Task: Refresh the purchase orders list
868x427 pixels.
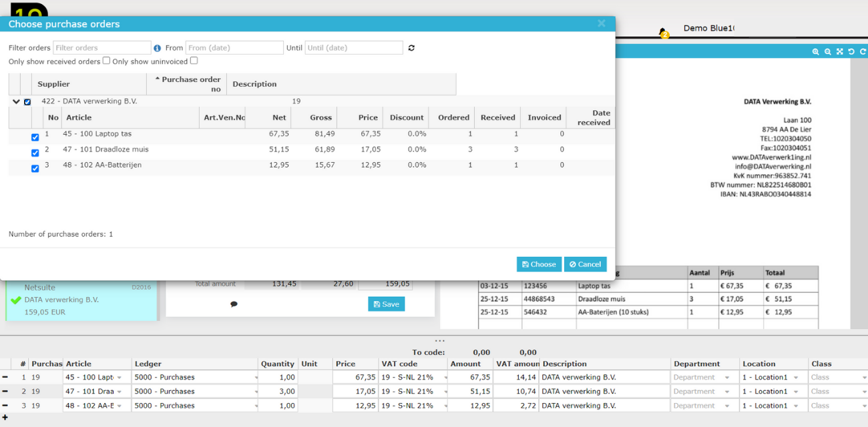Action: pyautogui.click(x=411, y=48)
